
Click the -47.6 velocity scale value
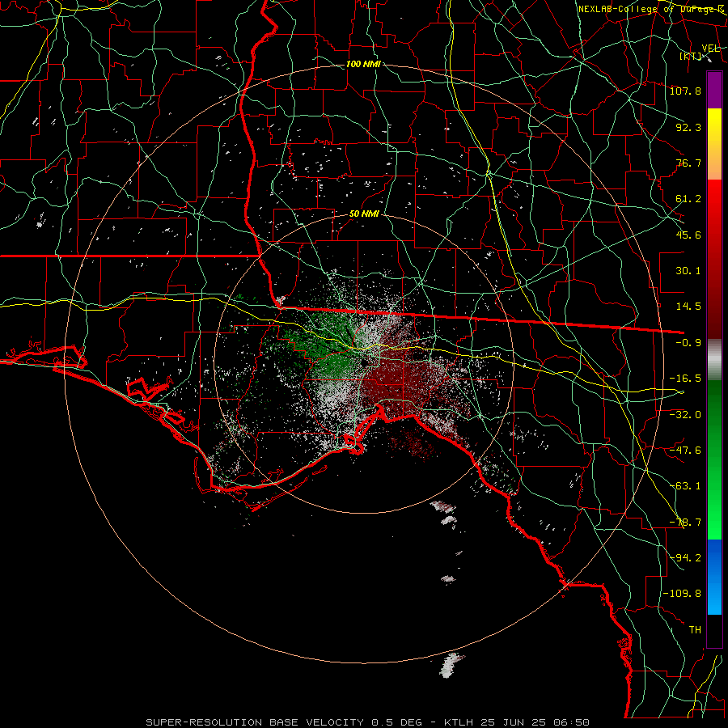coord(685,451)
